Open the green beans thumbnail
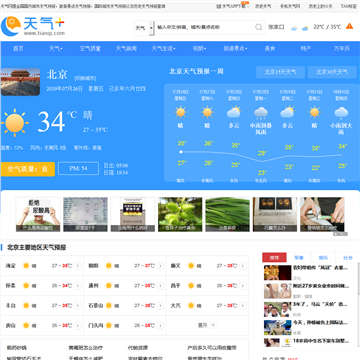The image size is (360, 360). [227, 214]
